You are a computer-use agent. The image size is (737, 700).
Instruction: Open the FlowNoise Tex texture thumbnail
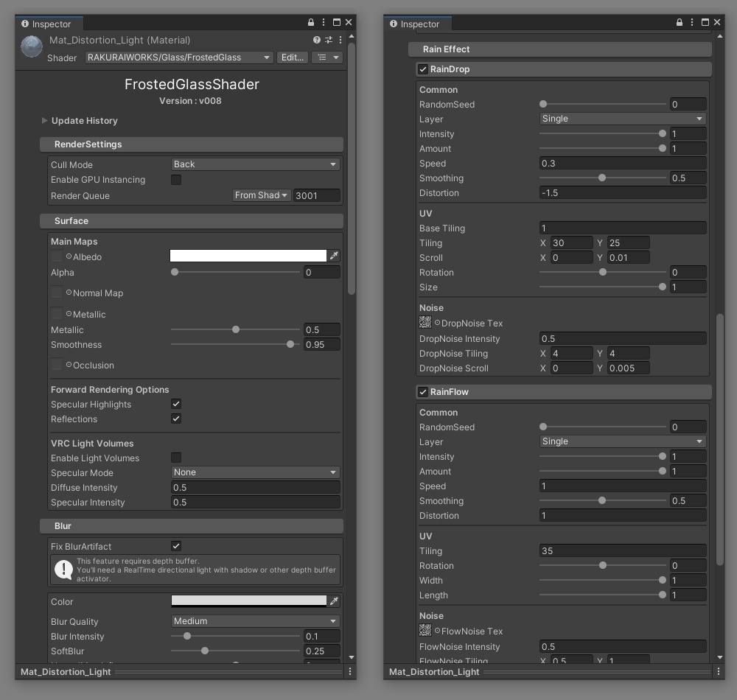425,630
